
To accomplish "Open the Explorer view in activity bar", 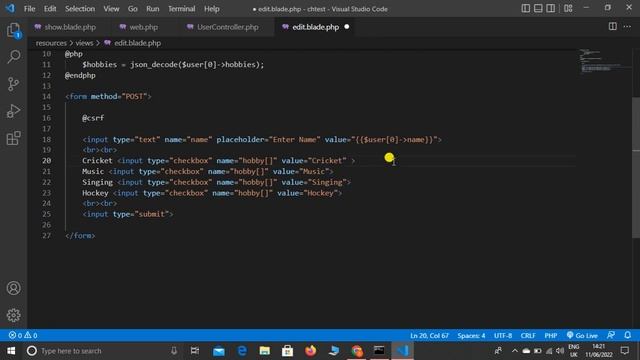I will (13, 30).
